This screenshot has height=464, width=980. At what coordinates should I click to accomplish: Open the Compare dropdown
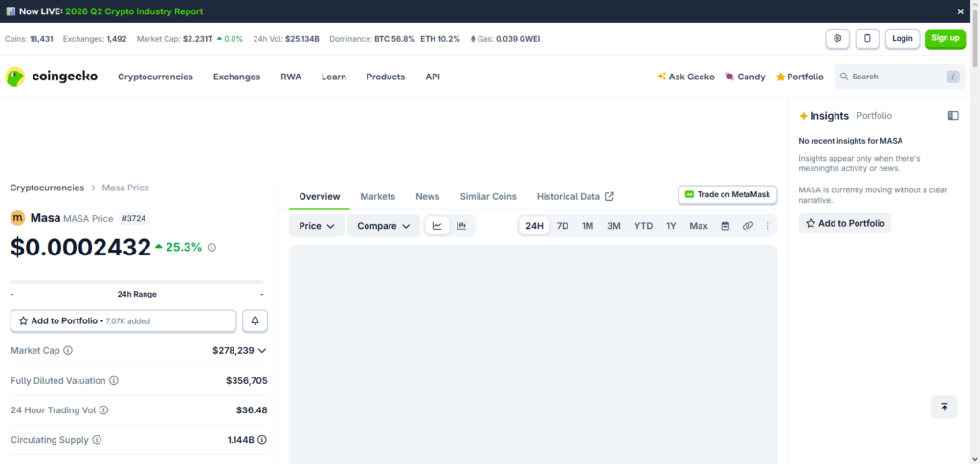point(384,226)
